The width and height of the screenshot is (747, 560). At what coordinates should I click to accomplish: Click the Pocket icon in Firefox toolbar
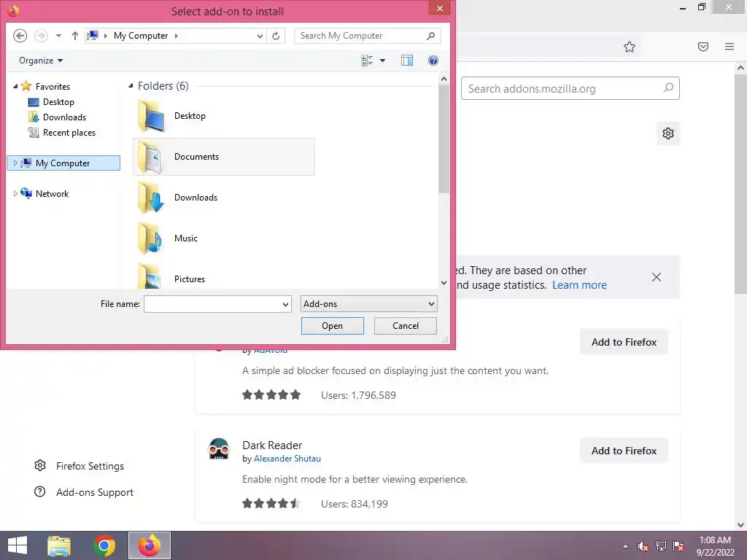(703, 47)
